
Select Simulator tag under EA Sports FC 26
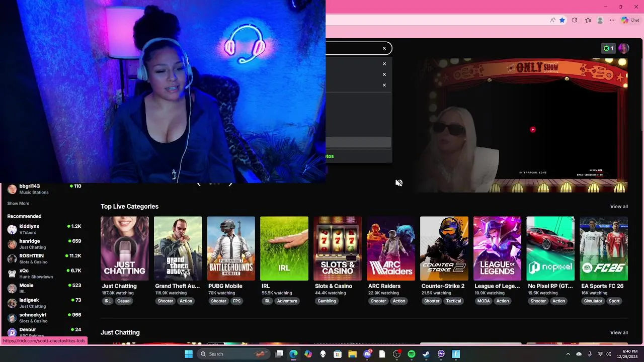tap(593, 301)
